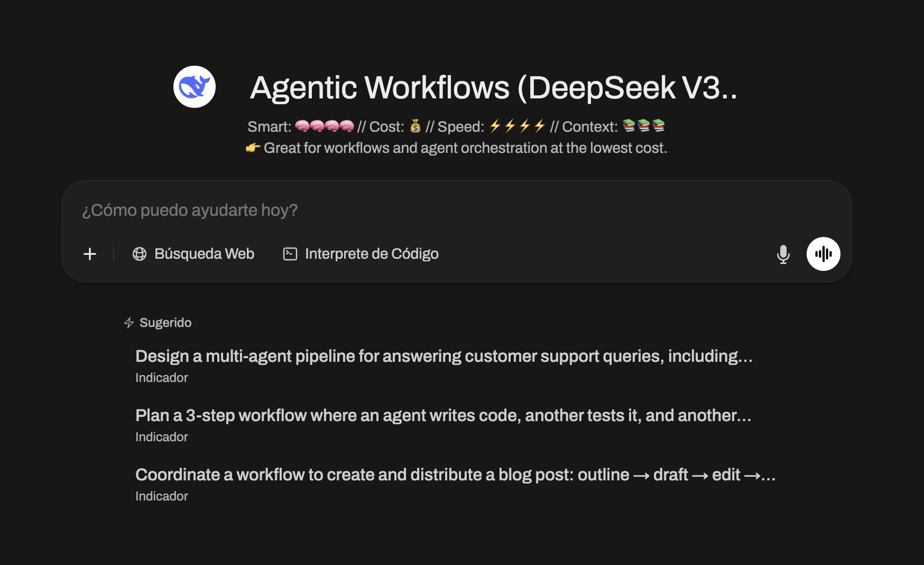Click the 'Great for workflows' description text
The image size is (924, 565).
pyautogui.click(x=465, y=148)
